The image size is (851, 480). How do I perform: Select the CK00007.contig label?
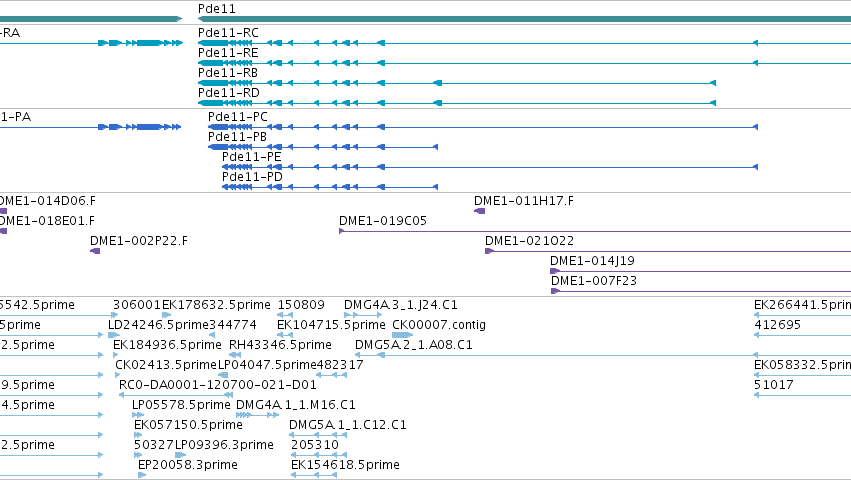439,325
